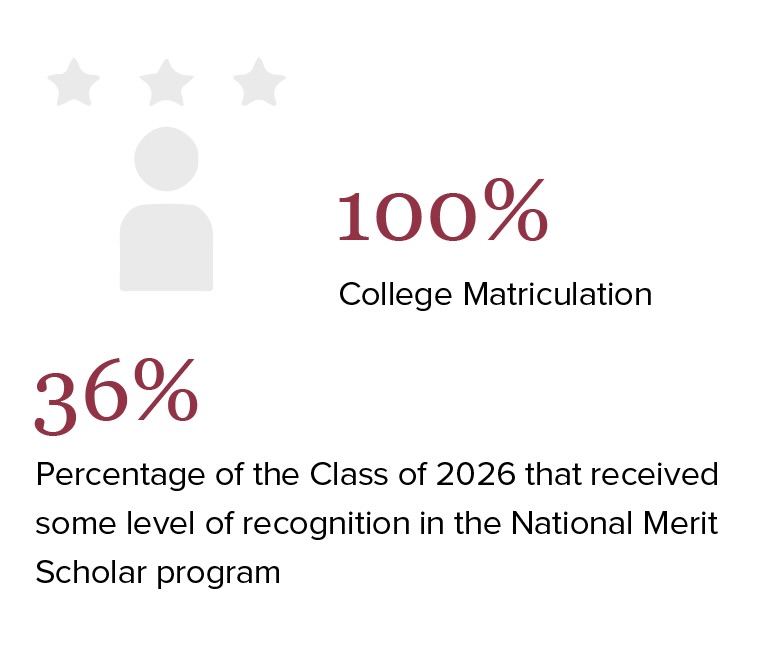
Task: Click the number 2026 in the text
Action: [475, 474]
